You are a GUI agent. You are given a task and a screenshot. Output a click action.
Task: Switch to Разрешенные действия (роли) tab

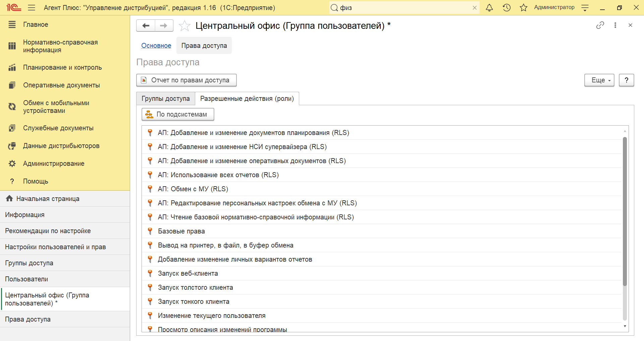[x=247, y=98]
